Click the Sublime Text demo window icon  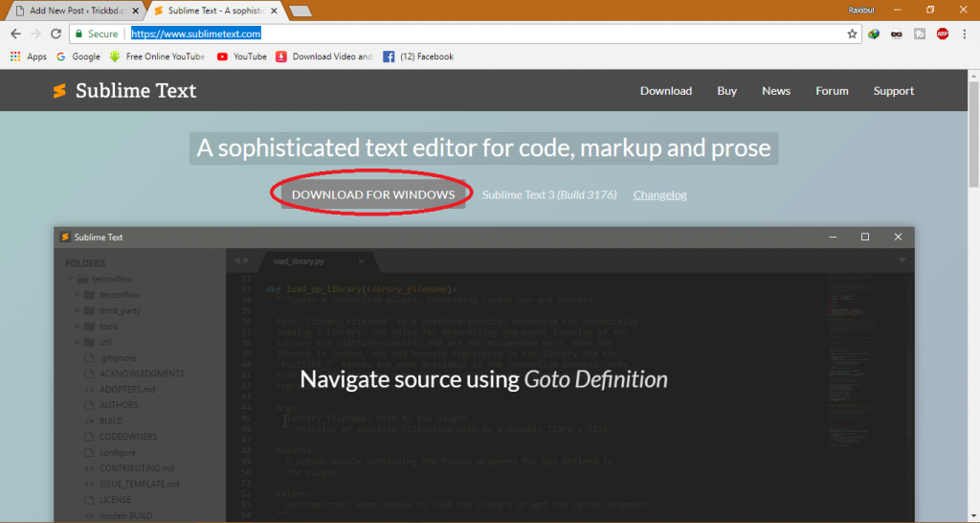64,238
